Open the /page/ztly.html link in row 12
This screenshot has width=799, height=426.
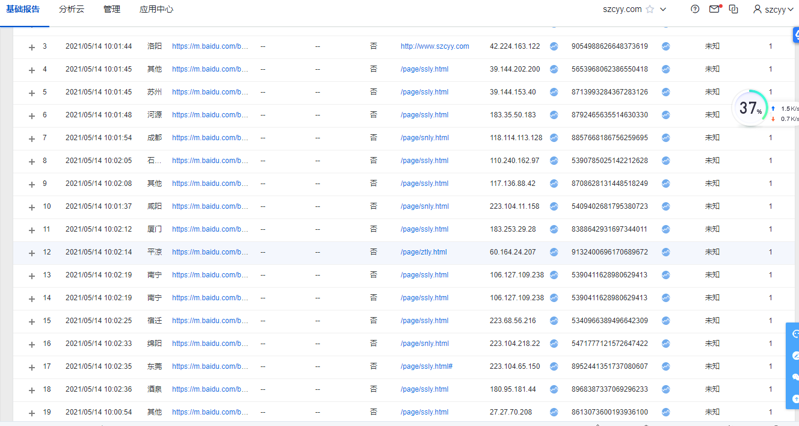click(x=423, y=252)
